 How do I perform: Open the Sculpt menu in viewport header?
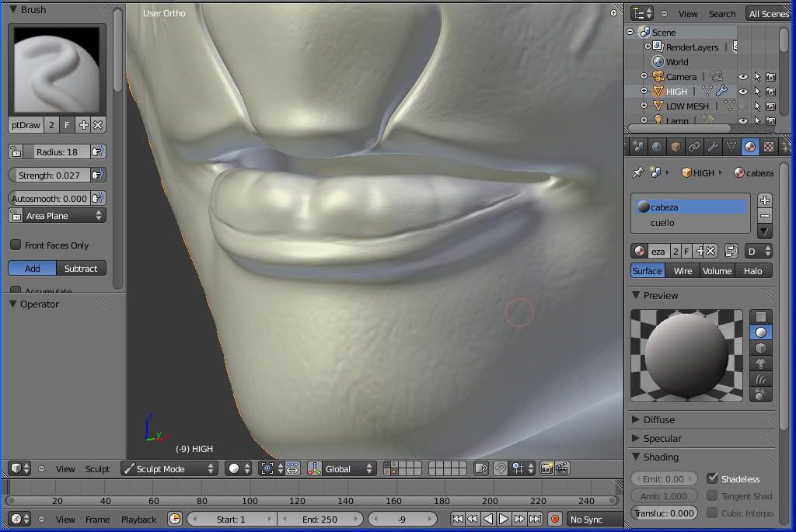[x=97, y=469]
